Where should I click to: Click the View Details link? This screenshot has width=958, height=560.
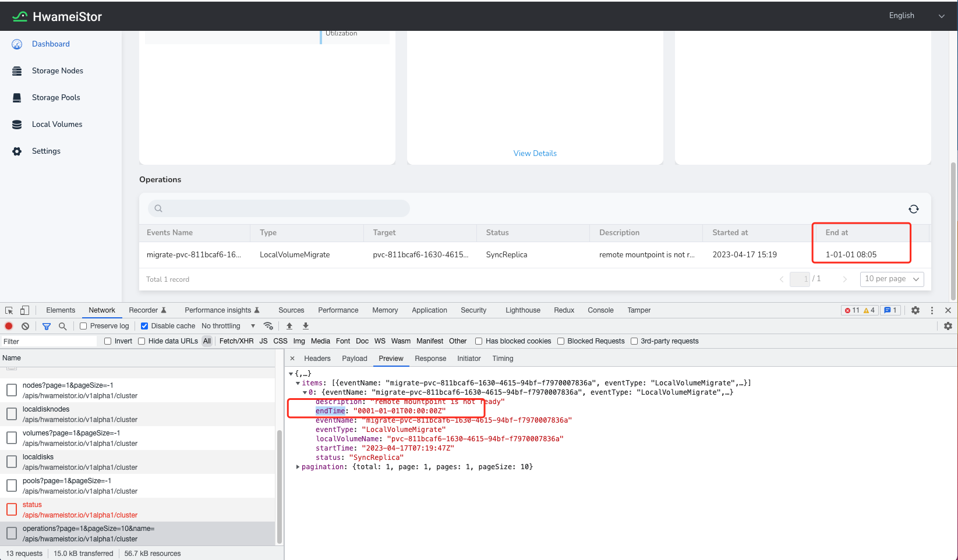535,153
